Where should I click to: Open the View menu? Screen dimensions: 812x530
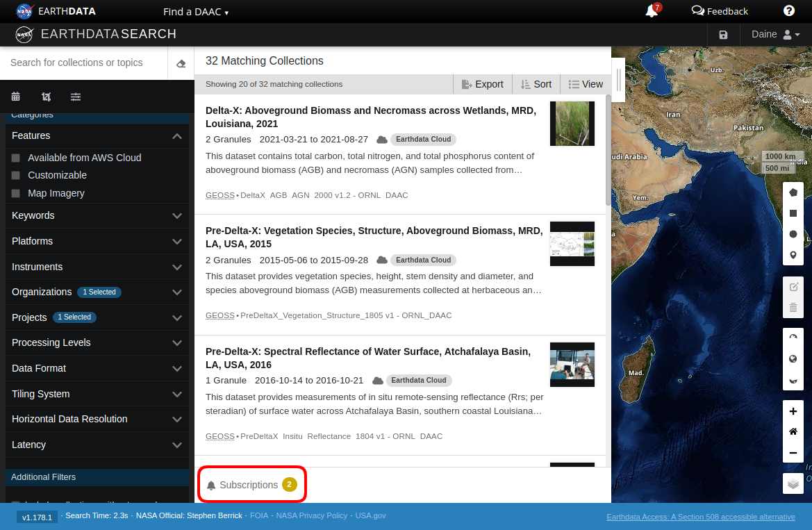(586, 84)
